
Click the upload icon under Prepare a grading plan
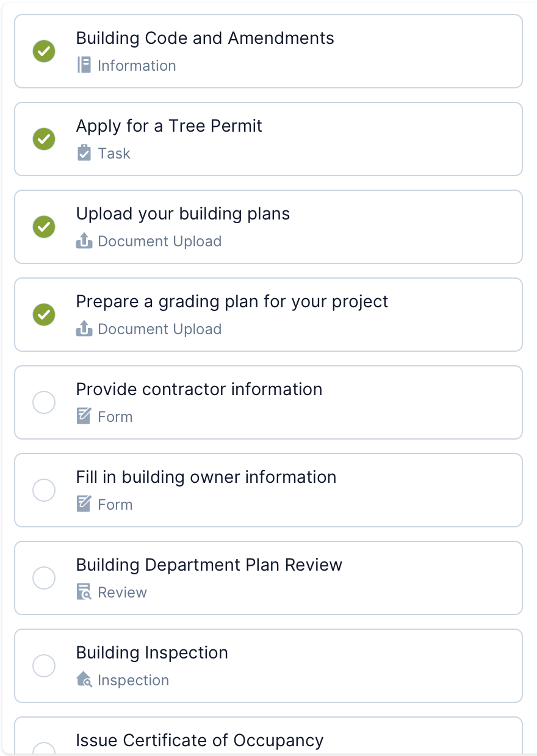pos(84,329)
